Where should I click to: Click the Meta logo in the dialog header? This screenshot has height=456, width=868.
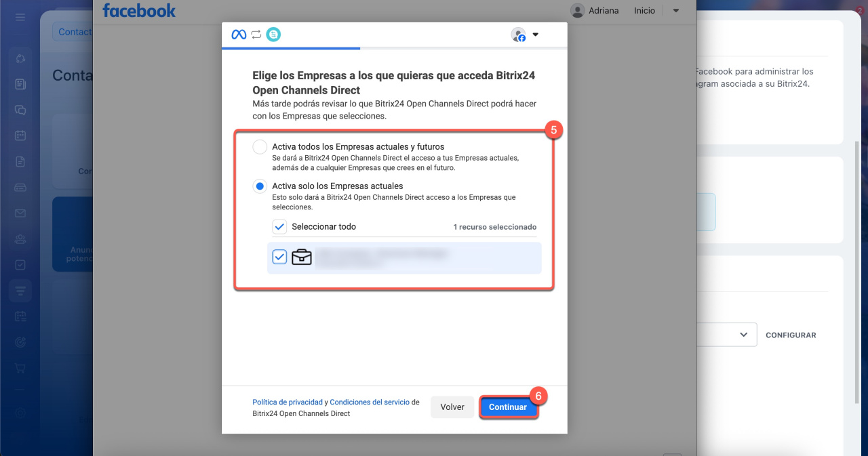(239, 35)
